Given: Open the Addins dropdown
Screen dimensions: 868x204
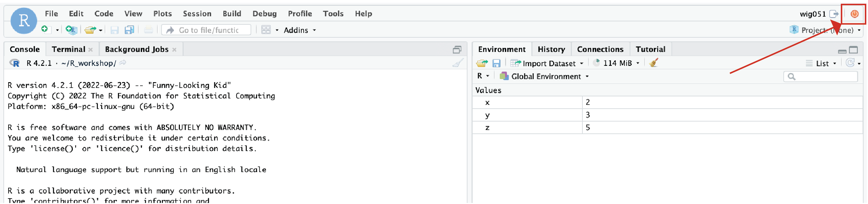Looking at the screenshot, I should coord(300,30).
